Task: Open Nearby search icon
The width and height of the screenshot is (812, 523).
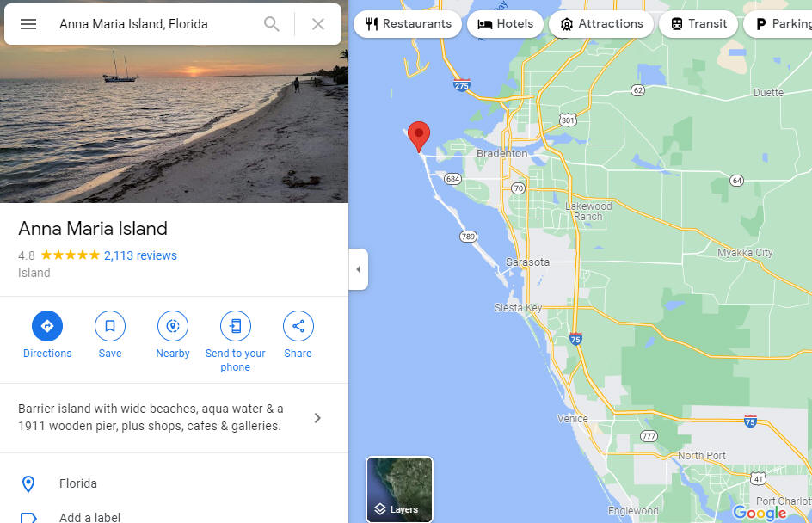Action: (172, 326)
